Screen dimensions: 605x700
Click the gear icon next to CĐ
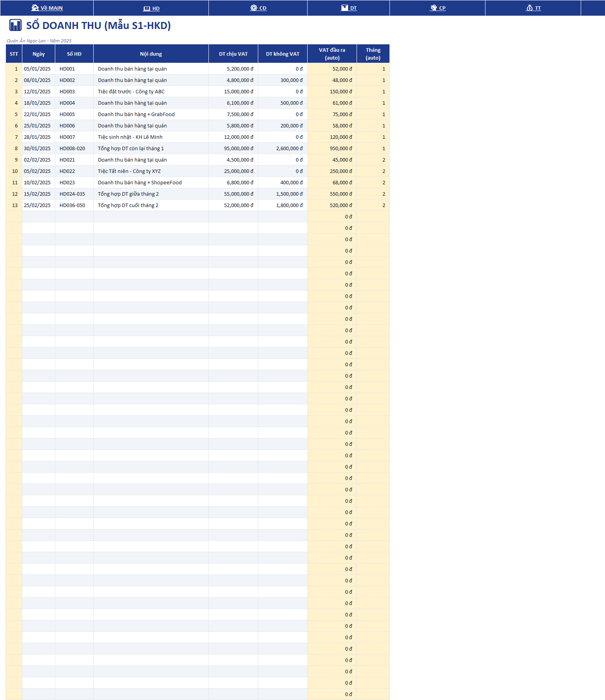pyautogui.click(x=254, y=8)
